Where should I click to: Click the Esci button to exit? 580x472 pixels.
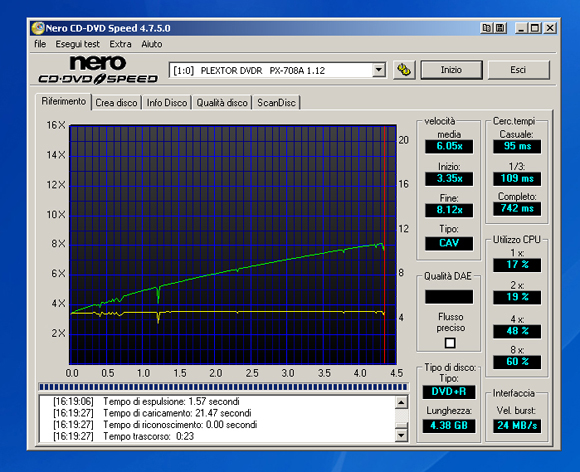point(519,70)
